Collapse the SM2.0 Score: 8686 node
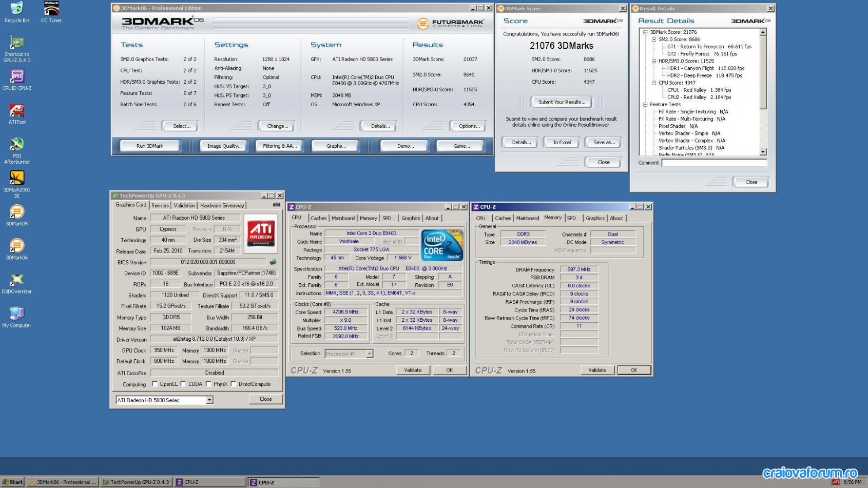Image resolution: width=868 pixels, height=488 pixels. point(654,39)
